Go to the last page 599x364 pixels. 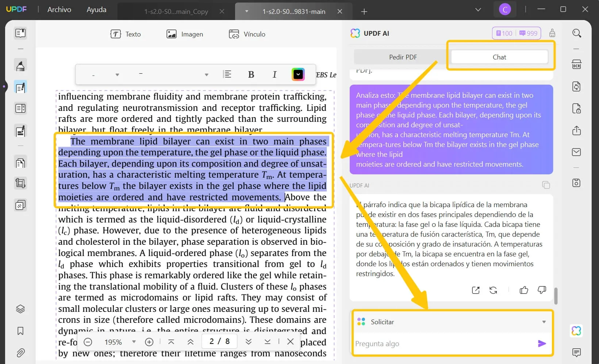(268, 342)
